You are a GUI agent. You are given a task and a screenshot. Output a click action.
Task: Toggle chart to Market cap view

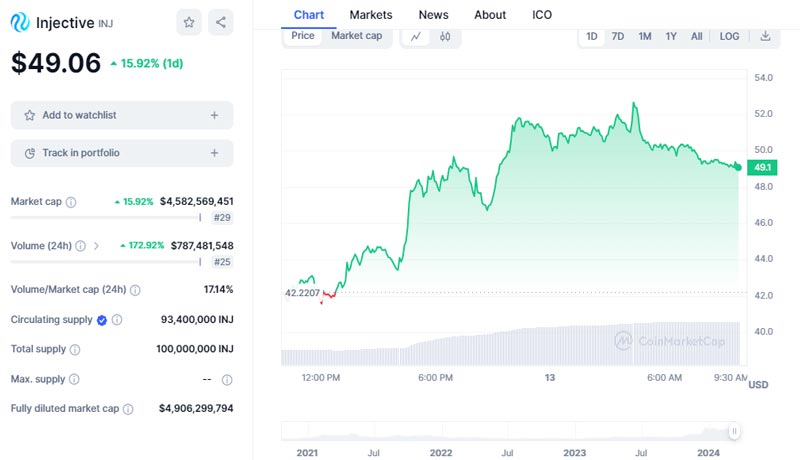(x=357, y=36)
